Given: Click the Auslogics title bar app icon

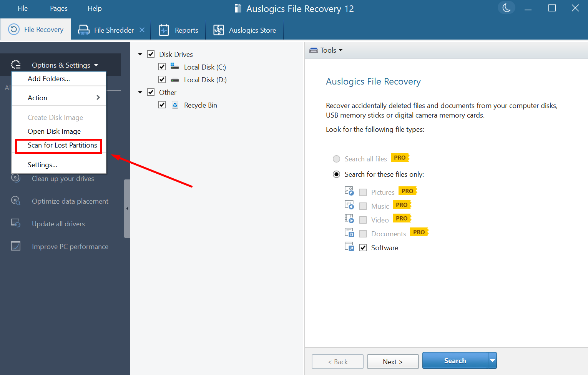Looking at the screenshot, I should coord(238,8).
